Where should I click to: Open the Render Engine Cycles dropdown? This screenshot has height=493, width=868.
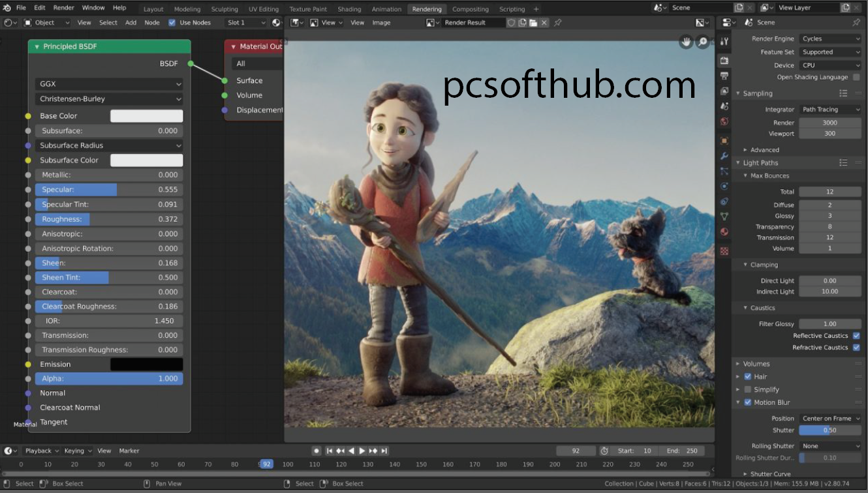point(830,38)
